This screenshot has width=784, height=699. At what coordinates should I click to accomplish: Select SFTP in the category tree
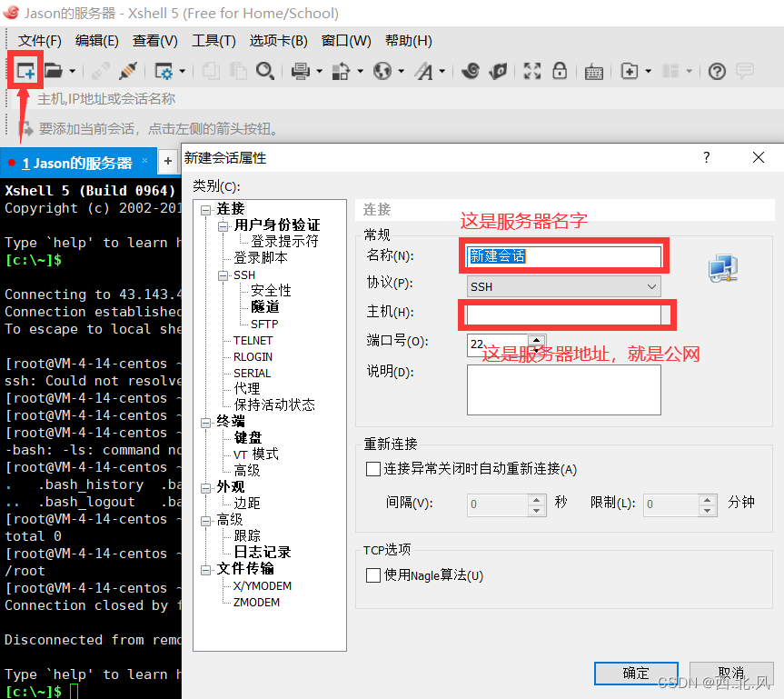[x=264, y=325]
